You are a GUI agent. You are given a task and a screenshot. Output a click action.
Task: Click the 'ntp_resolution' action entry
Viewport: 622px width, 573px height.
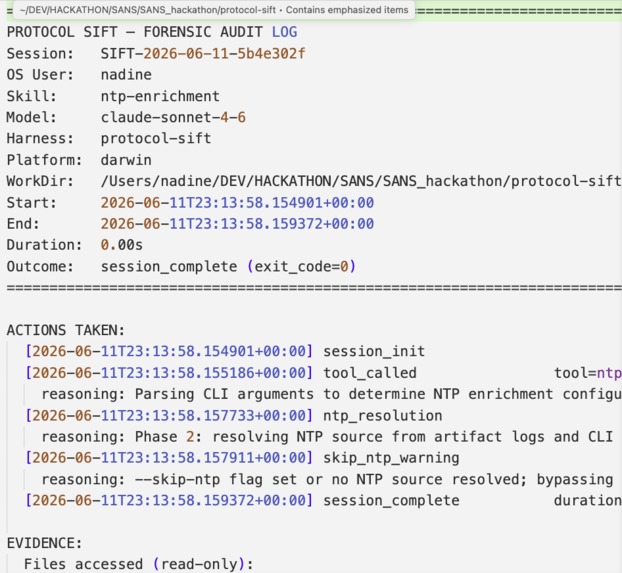tap(383, 415)
